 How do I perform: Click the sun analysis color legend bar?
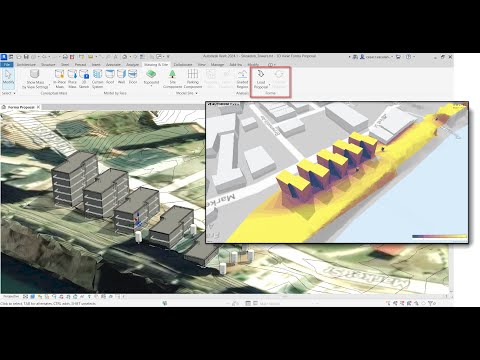(439, 236)
